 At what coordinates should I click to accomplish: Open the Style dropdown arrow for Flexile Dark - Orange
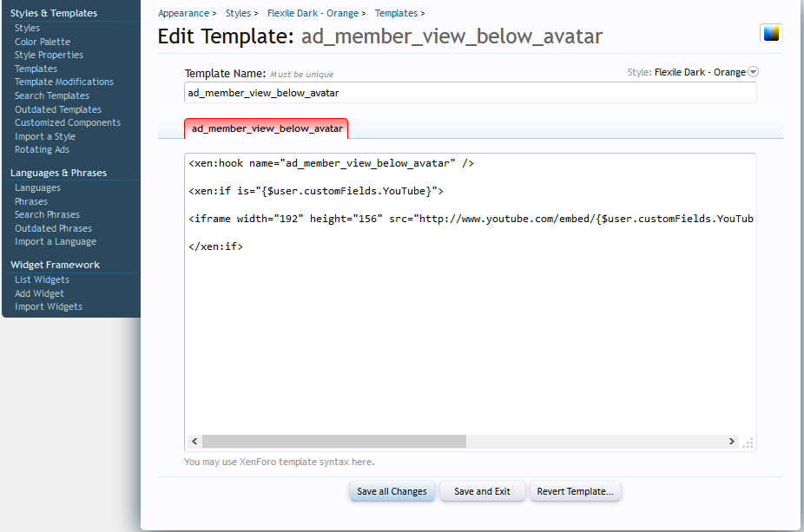click(753, 72)
